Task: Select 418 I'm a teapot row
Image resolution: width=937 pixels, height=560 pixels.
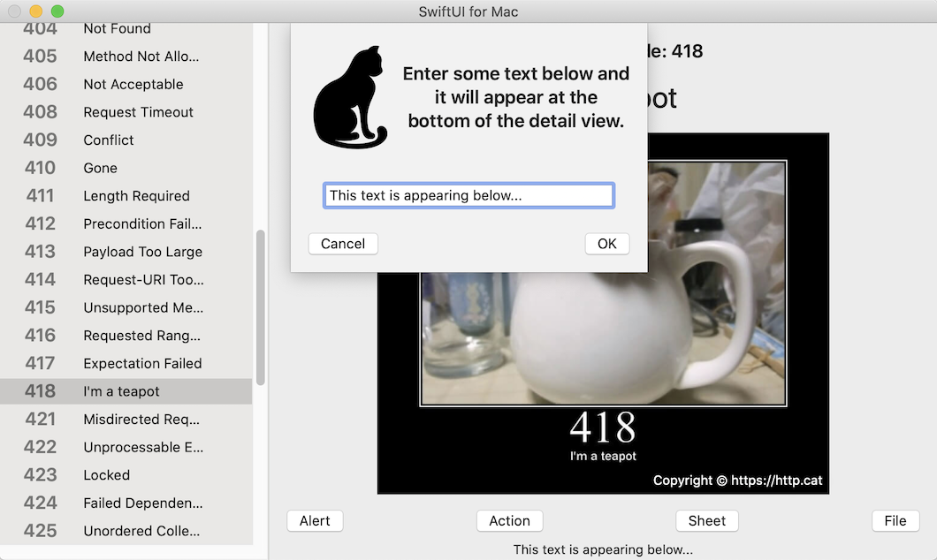Action: coord(126,391)
